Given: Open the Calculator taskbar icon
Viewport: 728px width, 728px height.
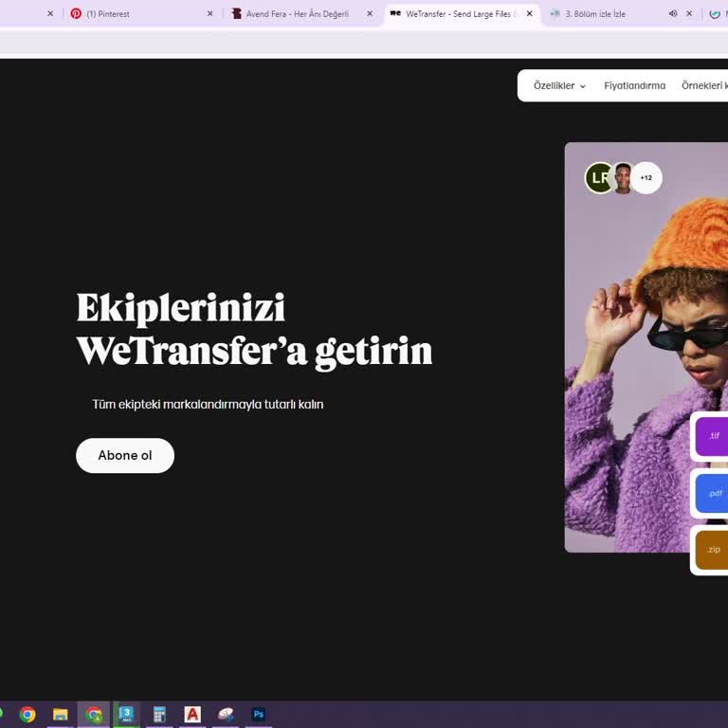Looking at the screenshot, I should [x=159, y=714].
